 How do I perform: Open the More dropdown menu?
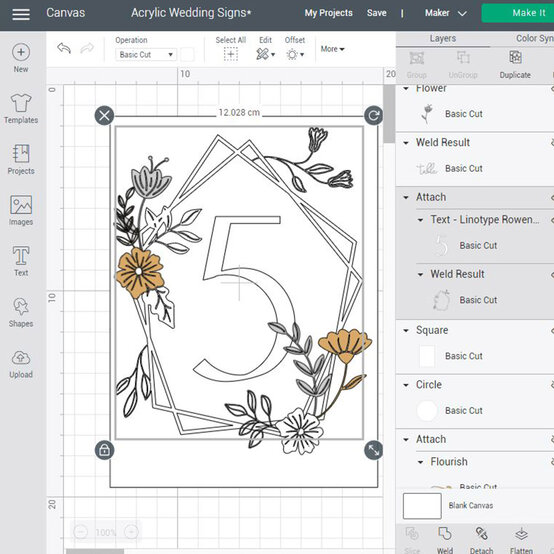[x=332, y=49]
